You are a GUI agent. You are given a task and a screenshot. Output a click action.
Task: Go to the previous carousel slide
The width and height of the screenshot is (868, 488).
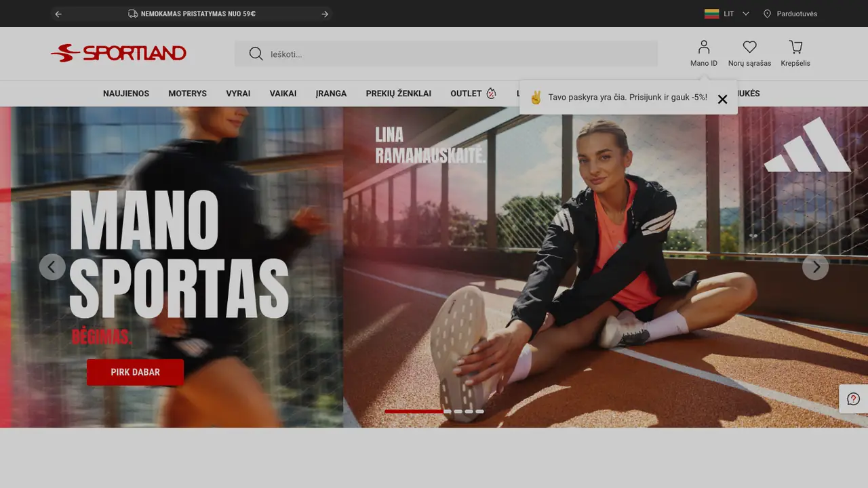pyautogui.click(x=52, y=267)
